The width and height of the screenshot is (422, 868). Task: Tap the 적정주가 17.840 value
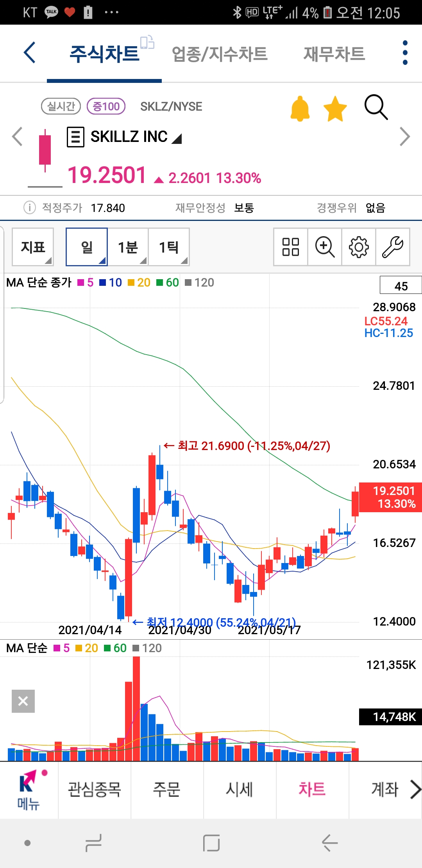pyautogui.click(x=108, y=208)
